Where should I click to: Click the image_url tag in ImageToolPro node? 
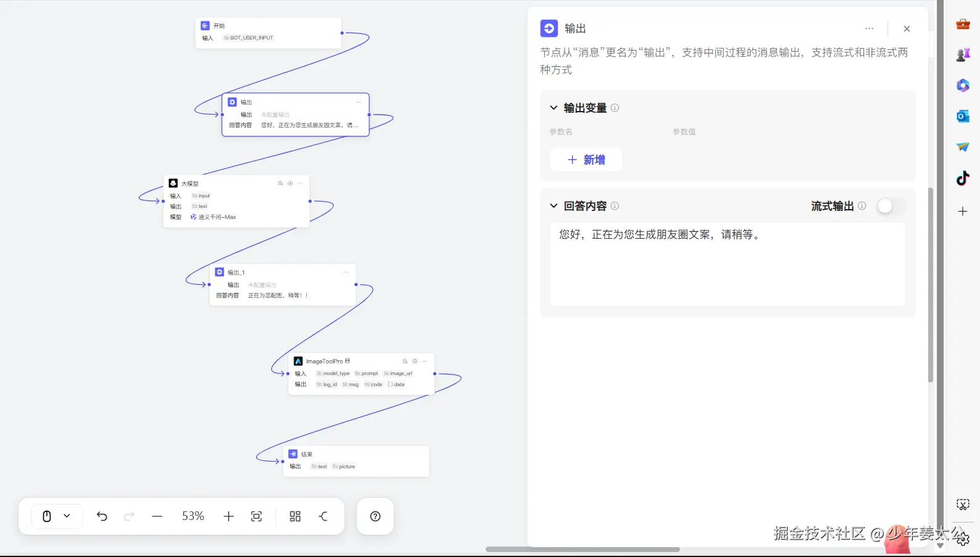pos(398,374)
